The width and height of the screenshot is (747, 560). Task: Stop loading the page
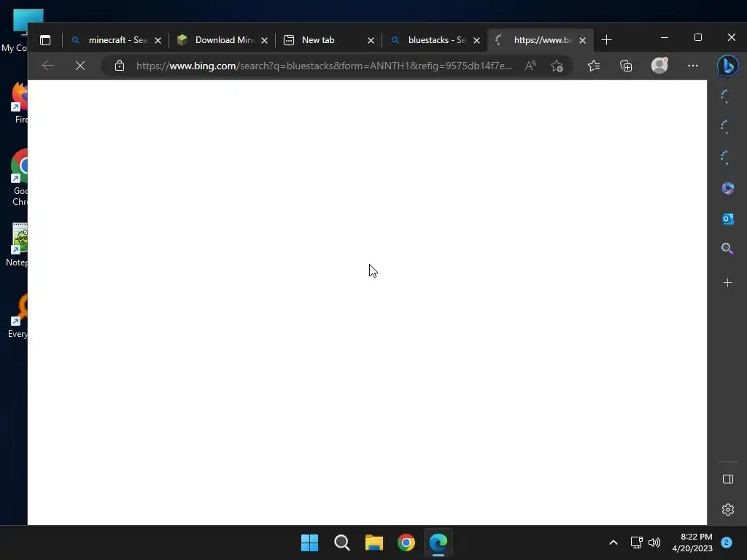click(80, 66)
